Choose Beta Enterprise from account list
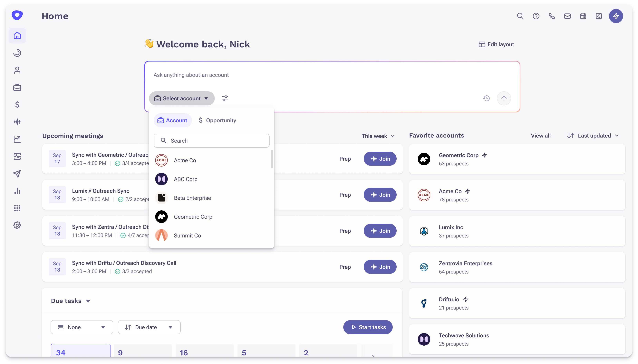 click(192, 198)
